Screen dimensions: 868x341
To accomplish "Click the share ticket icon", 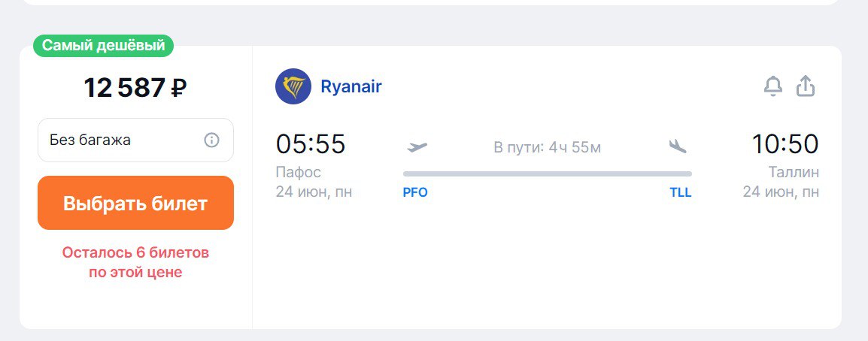I will (x=806, y=86).
